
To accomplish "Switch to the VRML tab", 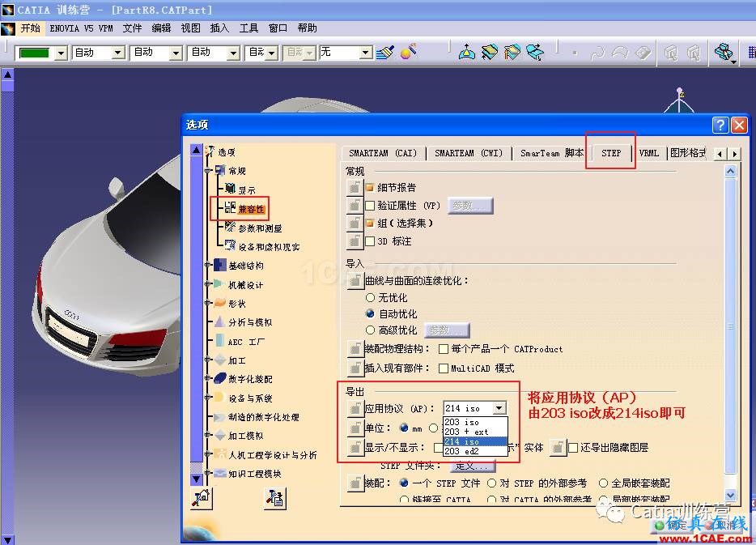I will pos(649,153).
